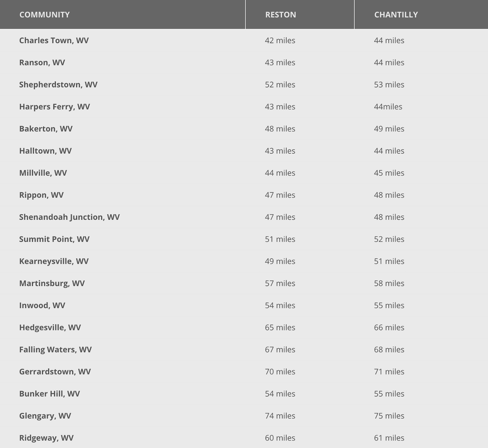
Task: Select Hedgesville's 65 miles Reston value
Action: click(x=280, y=327)
